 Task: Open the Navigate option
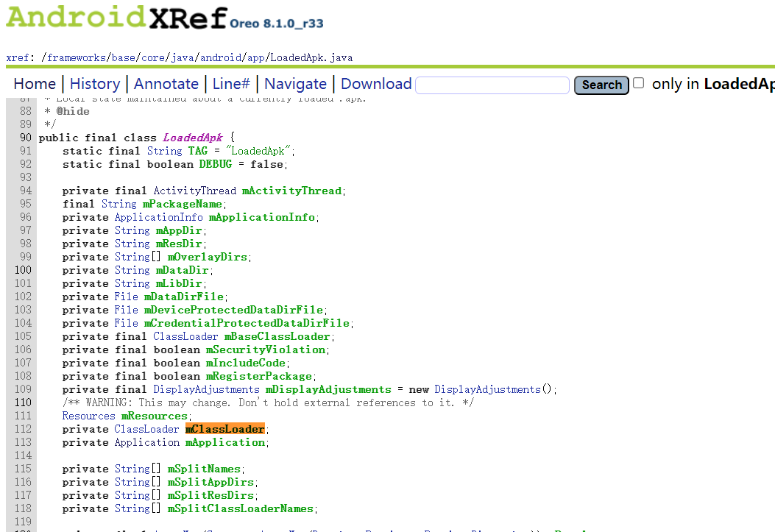coord(295,84)
